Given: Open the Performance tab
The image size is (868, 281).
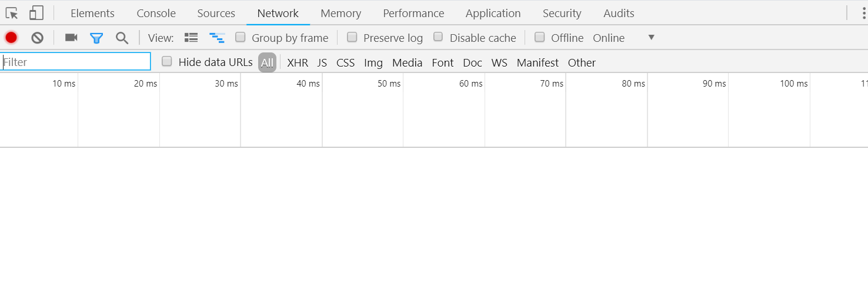Looking at the screenshot, I should tap(413, 13).
